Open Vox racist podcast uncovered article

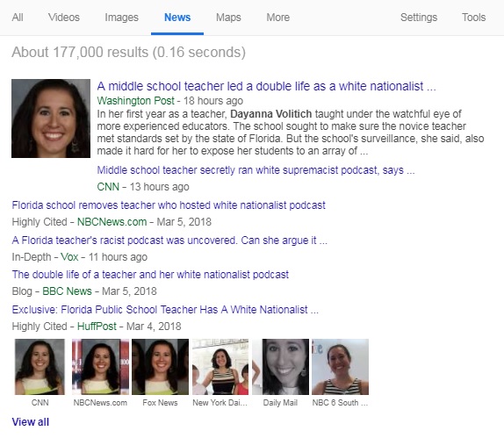[x=169, y=240]
